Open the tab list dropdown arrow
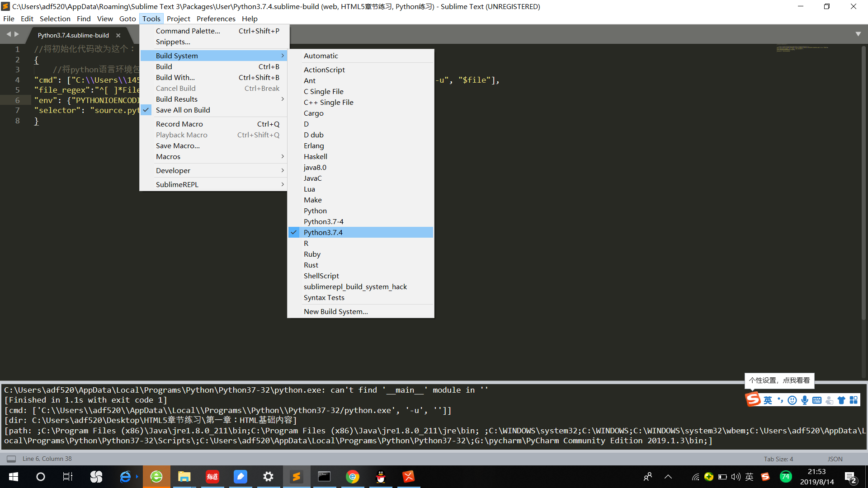868x488 pixels. tap(858, 34)
